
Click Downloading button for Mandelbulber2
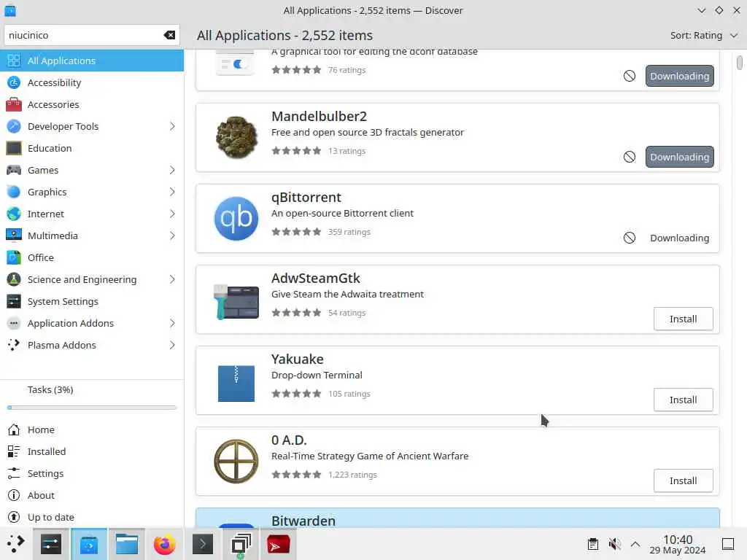(679, 157)
